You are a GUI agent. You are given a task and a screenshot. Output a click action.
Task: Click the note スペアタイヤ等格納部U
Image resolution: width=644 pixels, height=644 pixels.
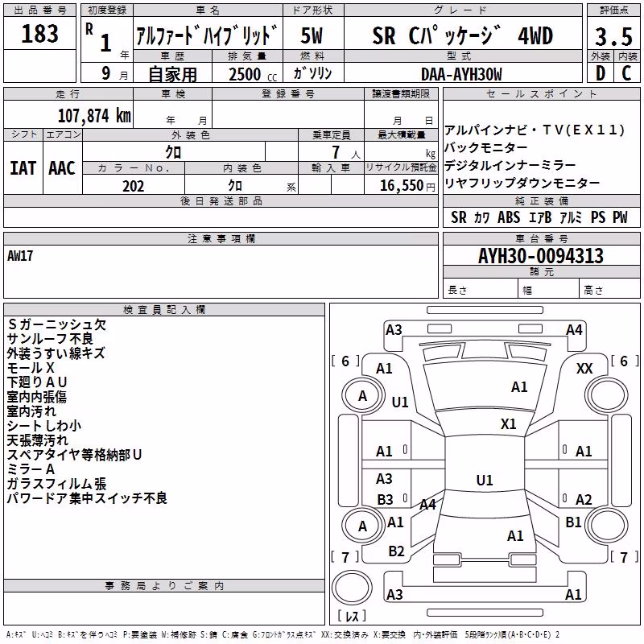pos(74,455)
